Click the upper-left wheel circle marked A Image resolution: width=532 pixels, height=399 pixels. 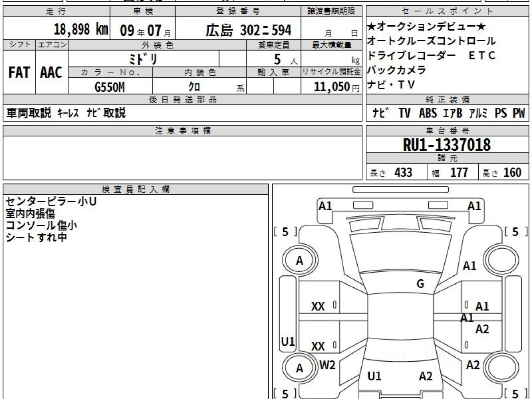(300, 261)
